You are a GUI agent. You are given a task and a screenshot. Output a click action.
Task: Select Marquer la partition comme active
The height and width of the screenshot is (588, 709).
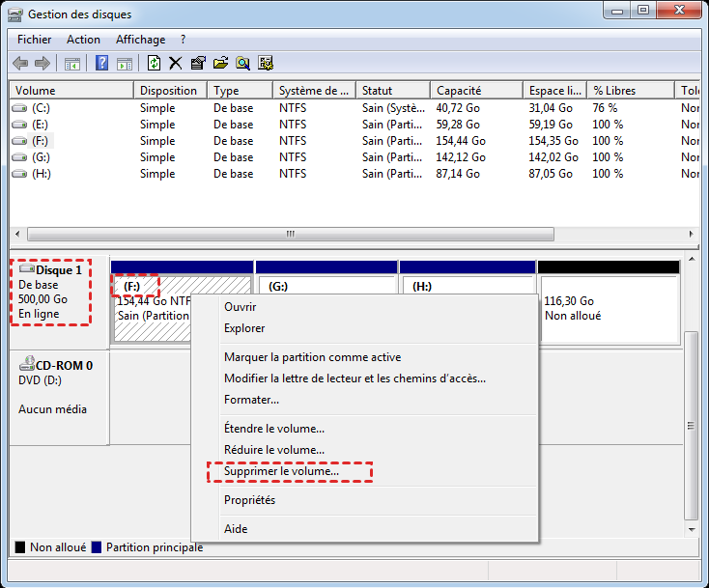click(365, 357)
